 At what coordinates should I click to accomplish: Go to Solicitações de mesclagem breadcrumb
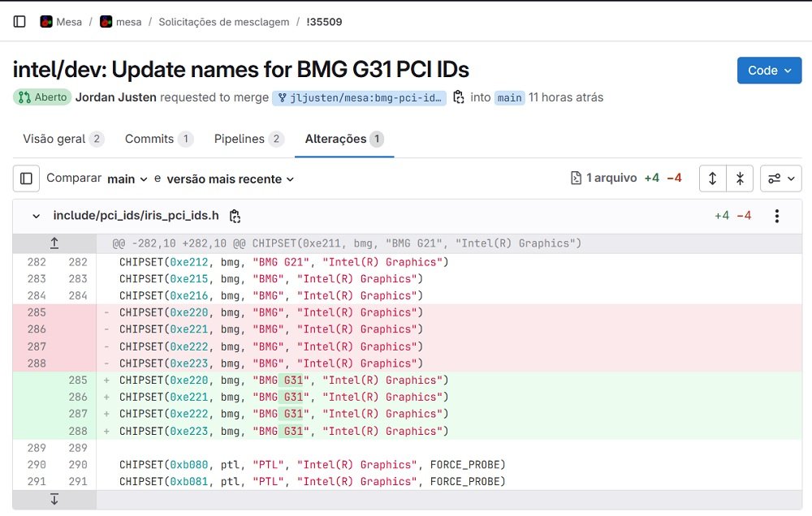[x=223, y=22]
